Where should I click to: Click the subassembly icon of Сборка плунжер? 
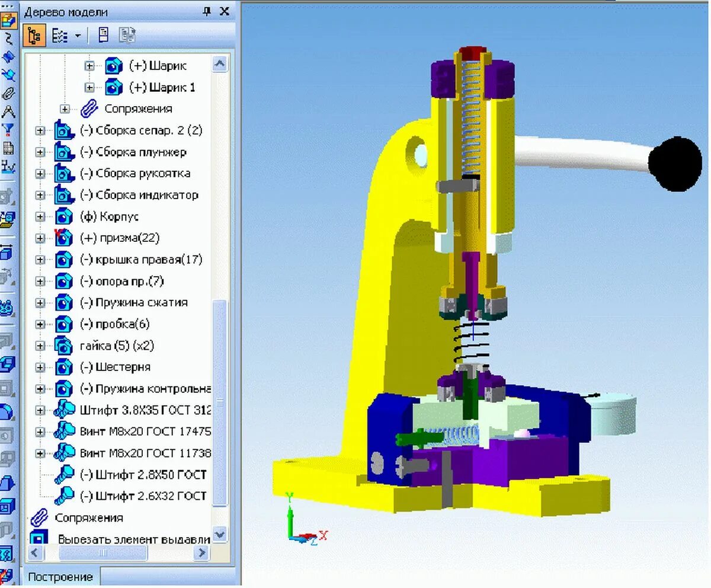(63, 152)
